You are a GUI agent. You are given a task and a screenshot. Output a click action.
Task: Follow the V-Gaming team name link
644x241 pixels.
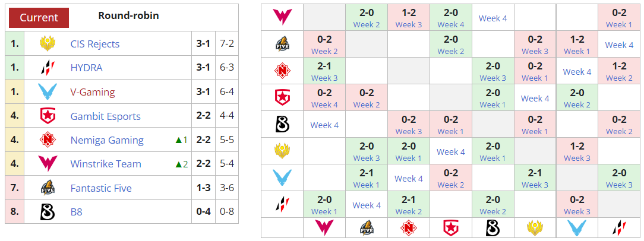93,92
